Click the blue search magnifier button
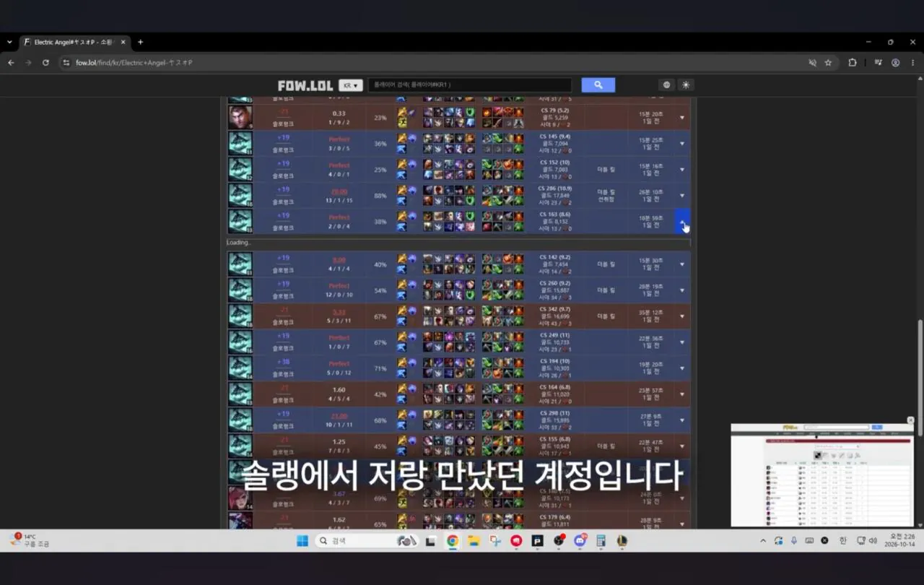This screenshot has width=924, height=585. coord(598,85)
